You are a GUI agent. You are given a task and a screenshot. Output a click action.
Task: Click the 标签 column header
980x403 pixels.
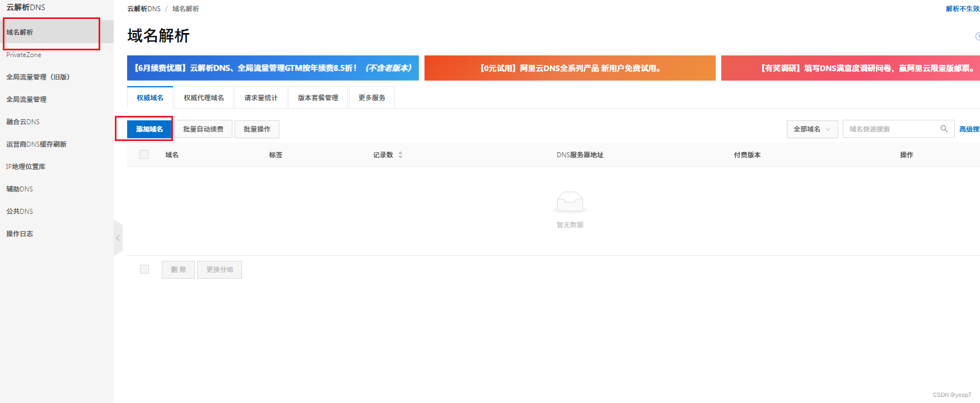(x=276, y=154)
